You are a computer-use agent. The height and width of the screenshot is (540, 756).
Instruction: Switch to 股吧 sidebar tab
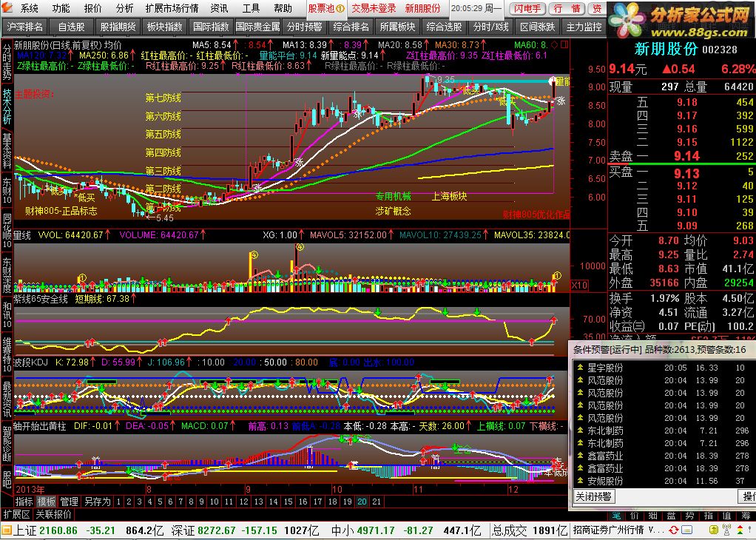[x=7, y=479]
